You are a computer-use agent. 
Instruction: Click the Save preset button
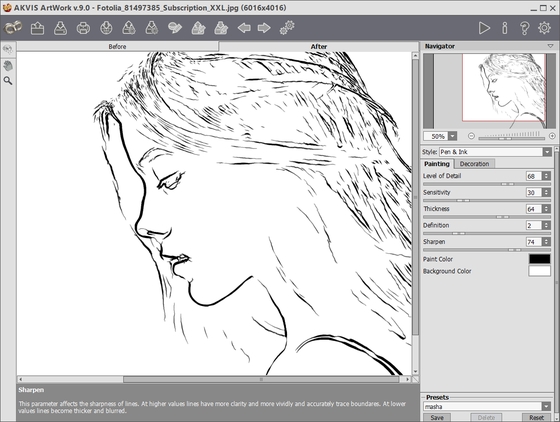pos(437,417)
